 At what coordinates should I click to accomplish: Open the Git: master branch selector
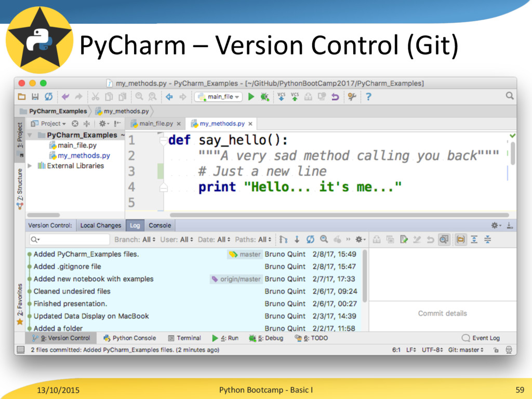[465, 350]
